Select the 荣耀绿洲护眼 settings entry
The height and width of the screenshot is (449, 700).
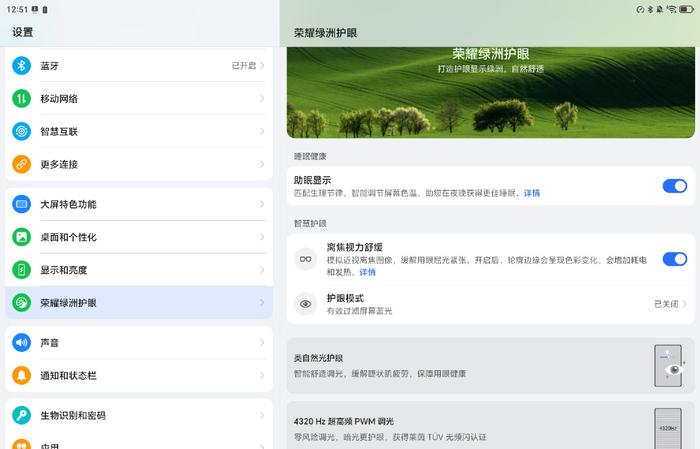[x=139, y=303]
